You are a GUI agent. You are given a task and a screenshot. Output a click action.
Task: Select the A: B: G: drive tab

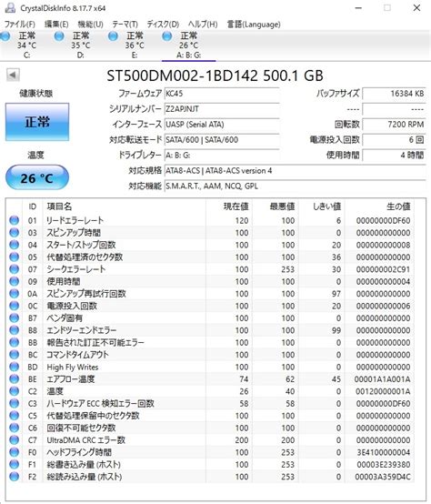[188, 45]
